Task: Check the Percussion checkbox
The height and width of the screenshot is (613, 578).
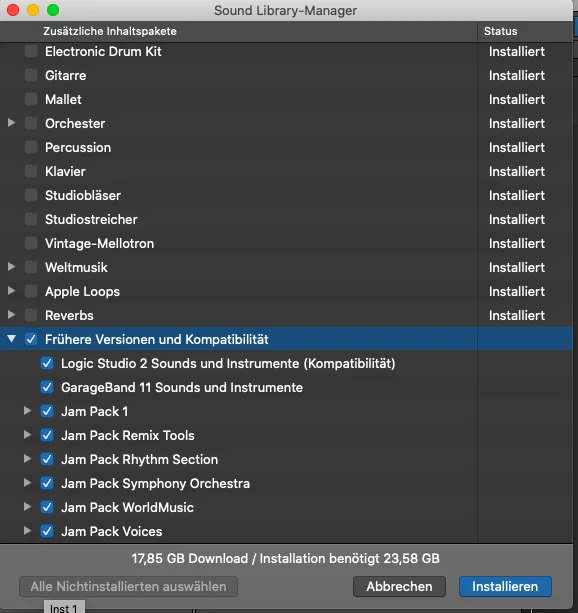Action: (31, 147)
